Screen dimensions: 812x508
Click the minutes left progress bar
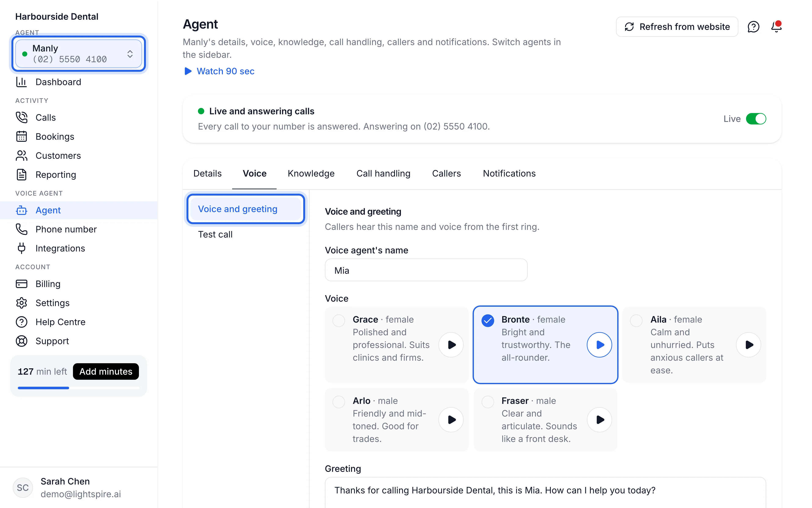click(78, 388)
